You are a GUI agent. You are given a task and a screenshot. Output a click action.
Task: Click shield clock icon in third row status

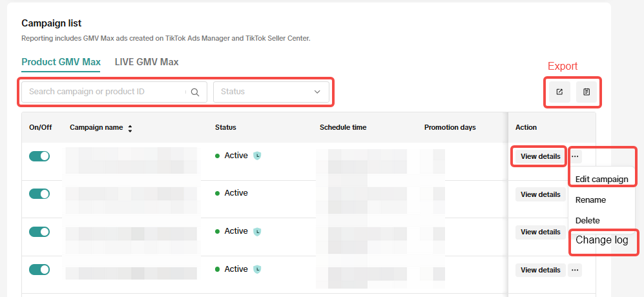tap(257, 231)
